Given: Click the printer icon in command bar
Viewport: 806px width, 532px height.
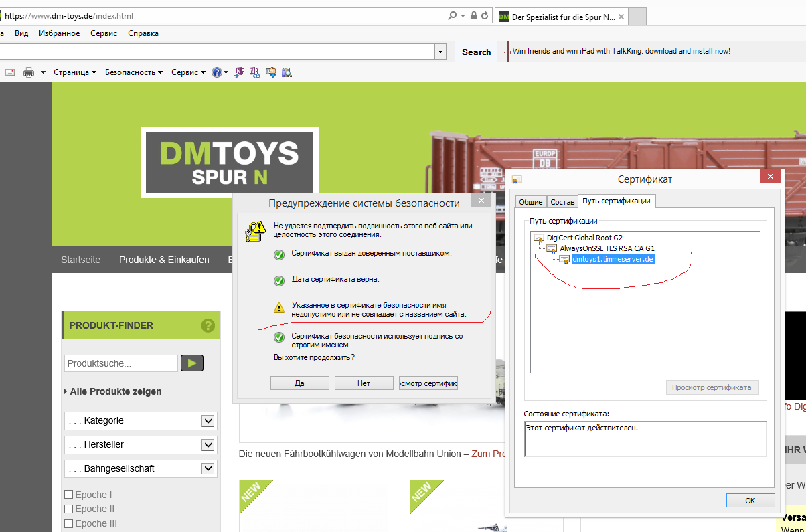Looking at the screenshot, I should [x=29, y=72].
